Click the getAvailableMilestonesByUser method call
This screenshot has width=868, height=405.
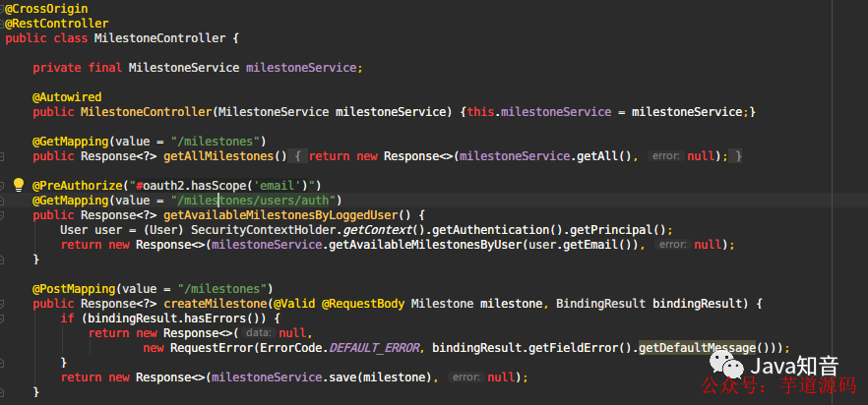tap(425, 245)
